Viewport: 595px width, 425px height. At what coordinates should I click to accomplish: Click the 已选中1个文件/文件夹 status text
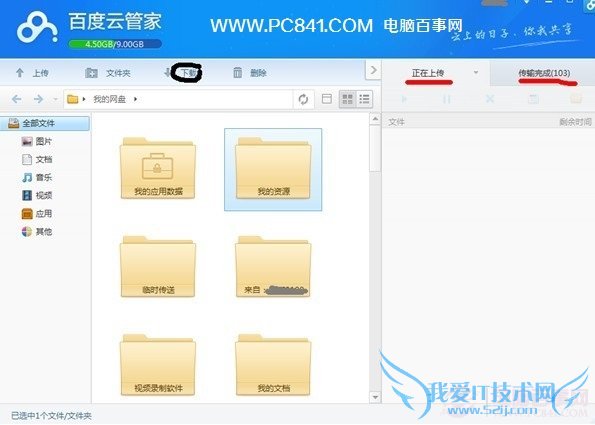pos(51,416)
